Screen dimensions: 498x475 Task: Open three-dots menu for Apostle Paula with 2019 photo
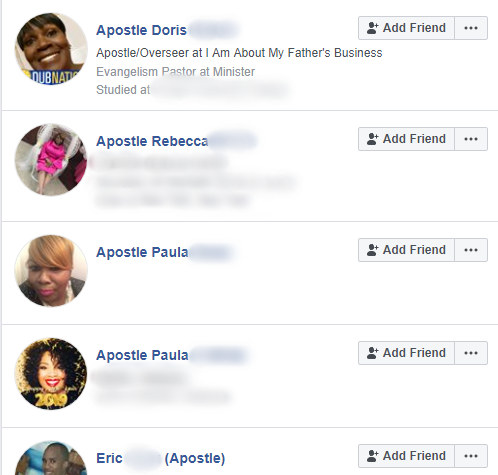tap(471, 353)
